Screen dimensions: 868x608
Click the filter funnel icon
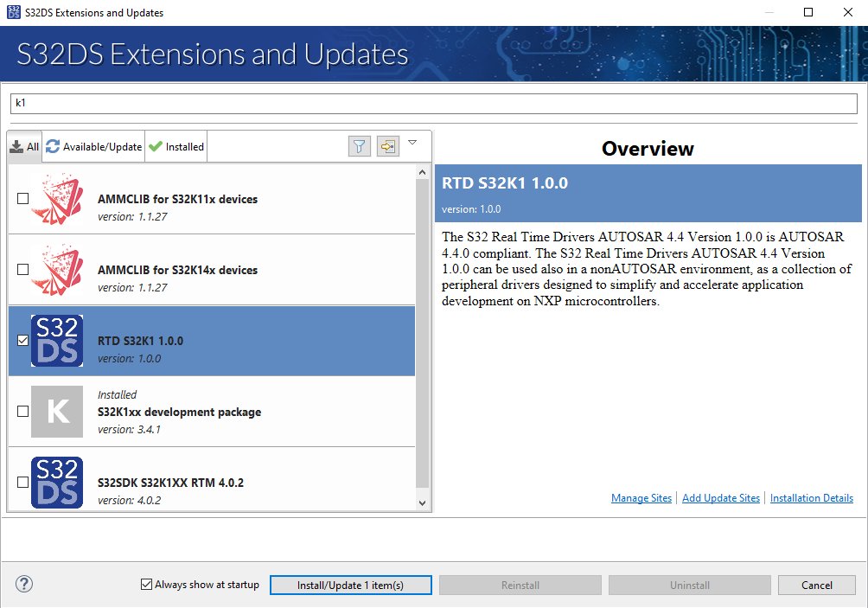pos(360,147)
